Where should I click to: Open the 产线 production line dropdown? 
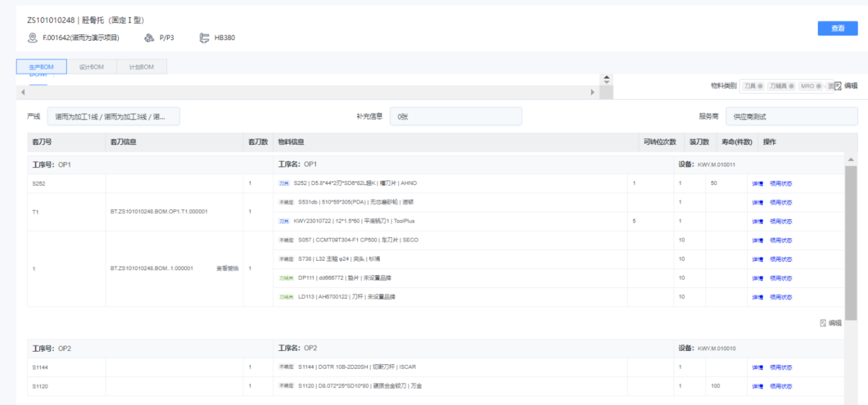113,116
